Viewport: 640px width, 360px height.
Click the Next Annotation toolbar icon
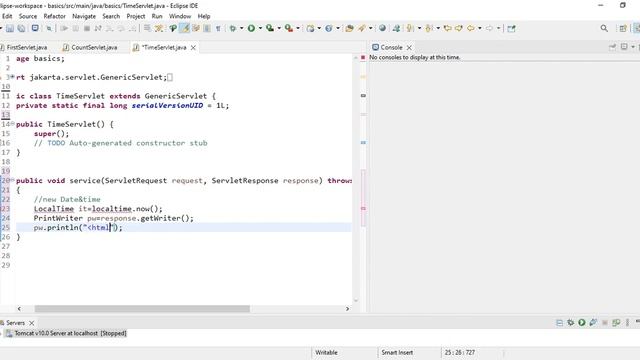pyautogui.click(x=410, y=28)
